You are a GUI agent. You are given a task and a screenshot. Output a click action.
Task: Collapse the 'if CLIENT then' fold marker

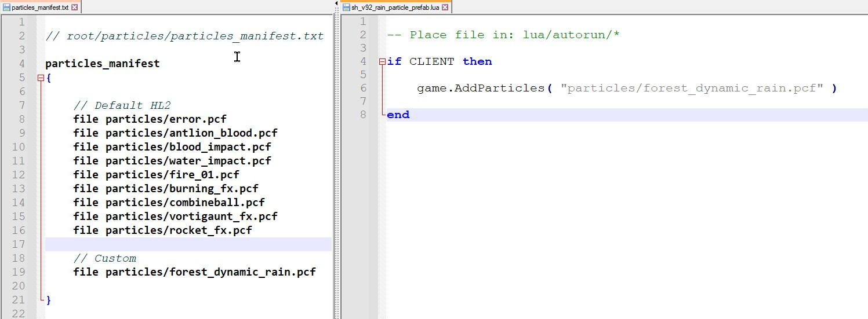pos(382,61)
